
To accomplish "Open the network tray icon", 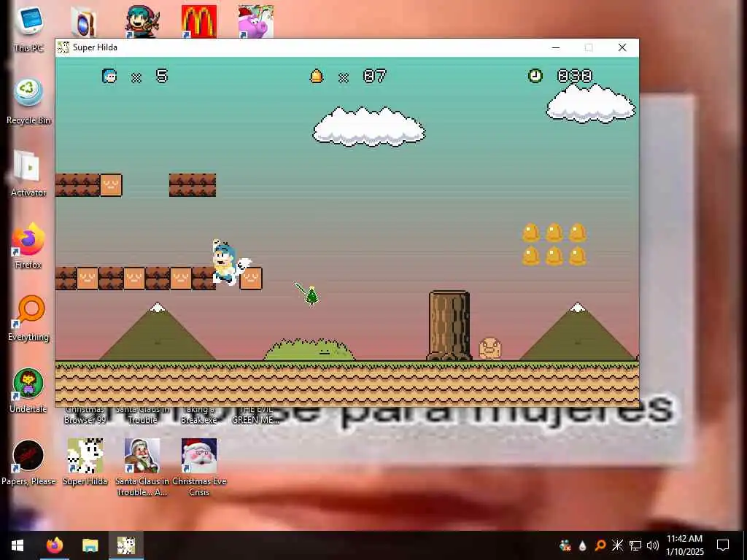I will [635, 545].
